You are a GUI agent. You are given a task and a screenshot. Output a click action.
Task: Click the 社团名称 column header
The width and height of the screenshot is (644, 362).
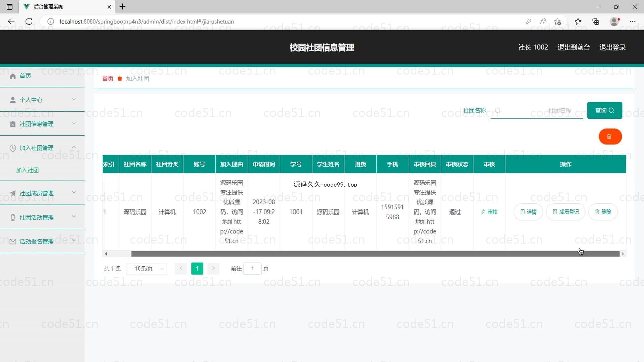tap(135, 164)
